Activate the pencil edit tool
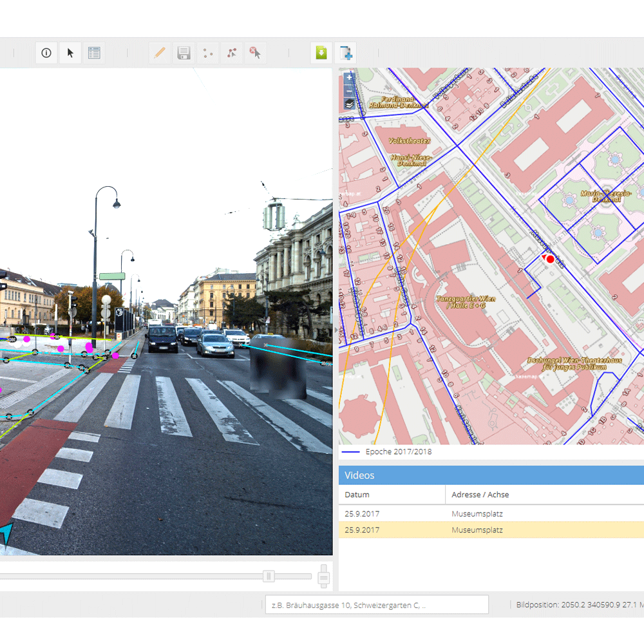 coord(160,53)
